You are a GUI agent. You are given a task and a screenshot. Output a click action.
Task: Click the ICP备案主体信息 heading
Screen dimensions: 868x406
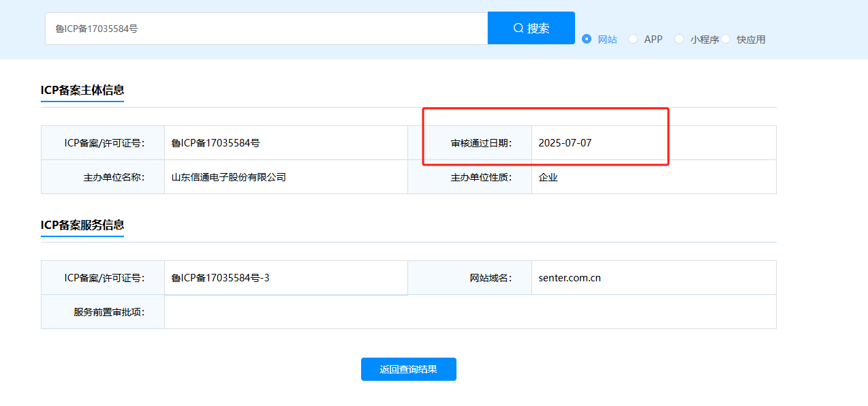pos(82,90)
